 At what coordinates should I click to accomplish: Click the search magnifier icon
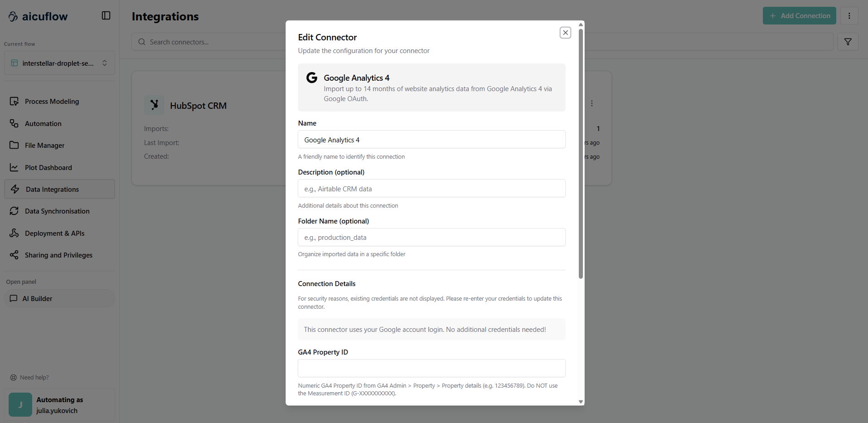click(x=142, y=42)
